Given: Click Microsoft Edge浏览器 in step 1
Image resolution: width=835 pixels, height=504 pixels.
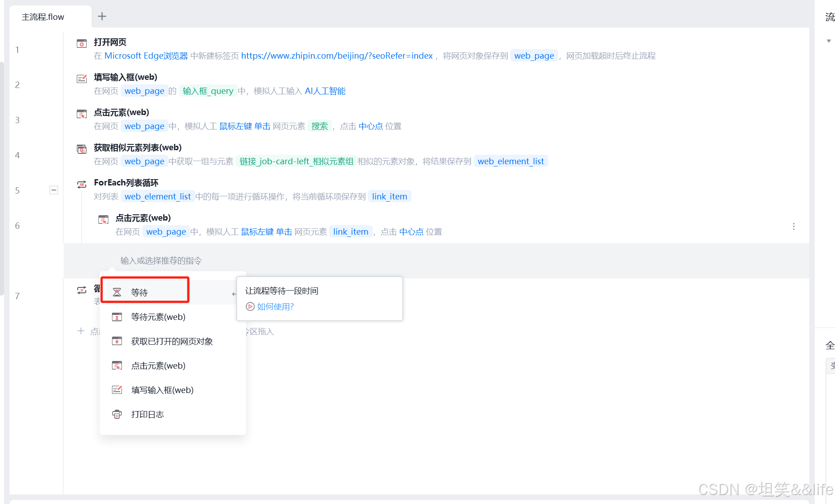Looking at the screenshot, I should (x=146, y=55).
